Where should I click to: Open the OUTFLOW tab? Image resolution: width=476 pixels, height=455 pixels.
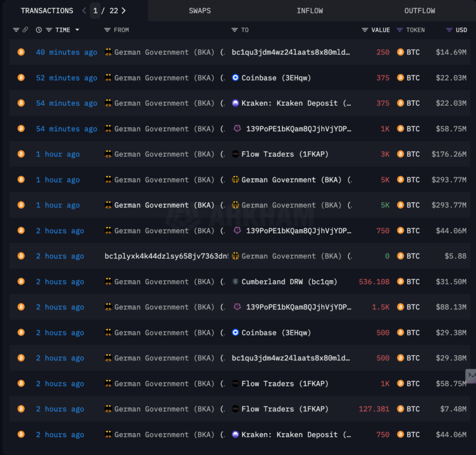coord(419,11)
